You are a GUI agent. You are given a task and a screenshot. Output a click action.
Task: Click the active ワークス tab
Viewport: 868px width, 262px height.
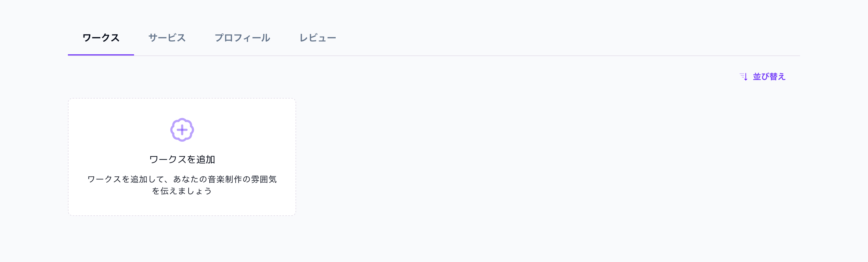click(x=101, y=38)
